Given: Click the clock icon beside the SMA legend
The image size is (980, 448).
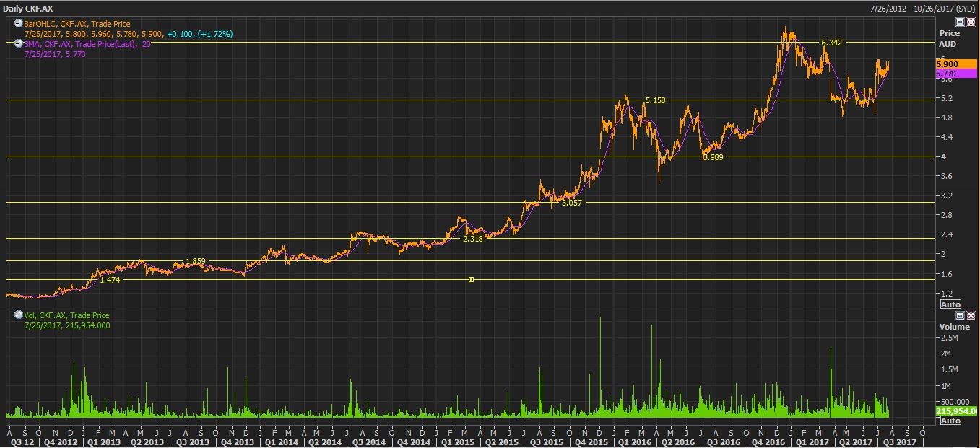Looking at the screenshot, I should 18,43.
